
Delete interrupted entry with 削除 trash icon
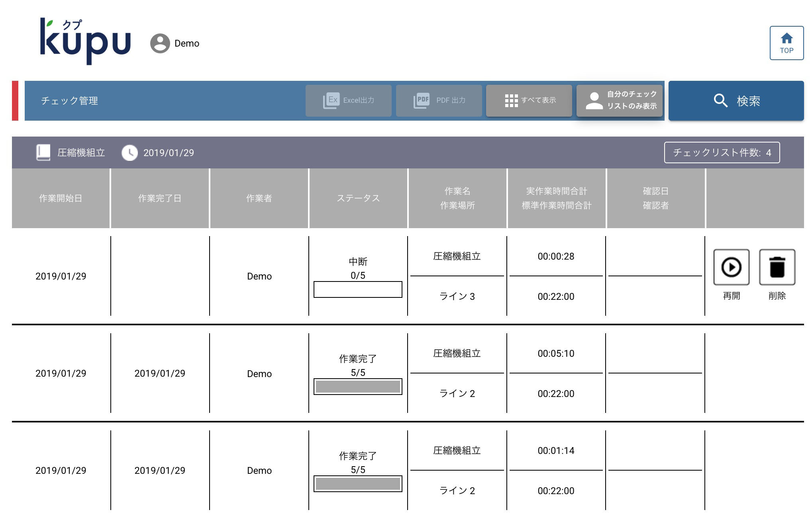click(777, 267)
